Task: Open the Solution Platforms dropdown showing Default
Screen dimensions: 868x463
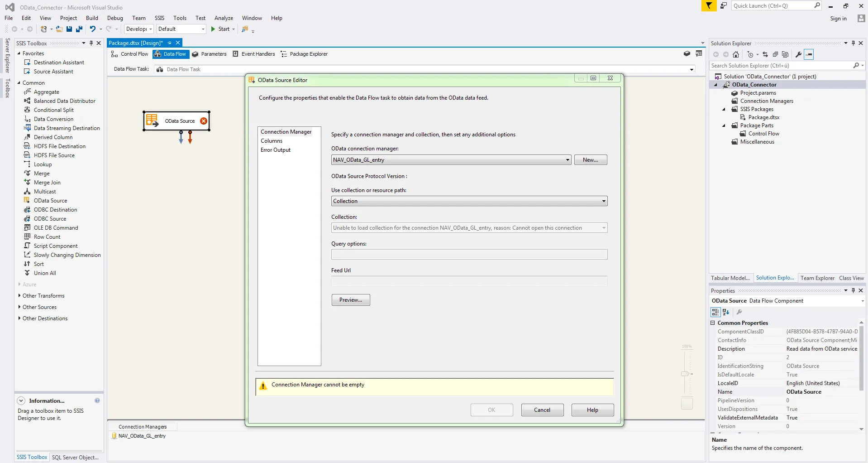Action: [x=181, y=29]
